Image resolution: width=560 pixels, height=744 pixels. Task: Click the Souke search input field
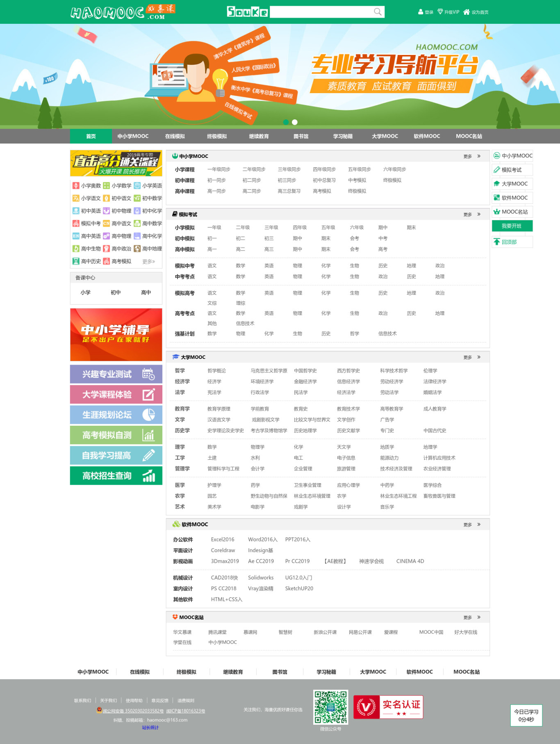point(321,12)
